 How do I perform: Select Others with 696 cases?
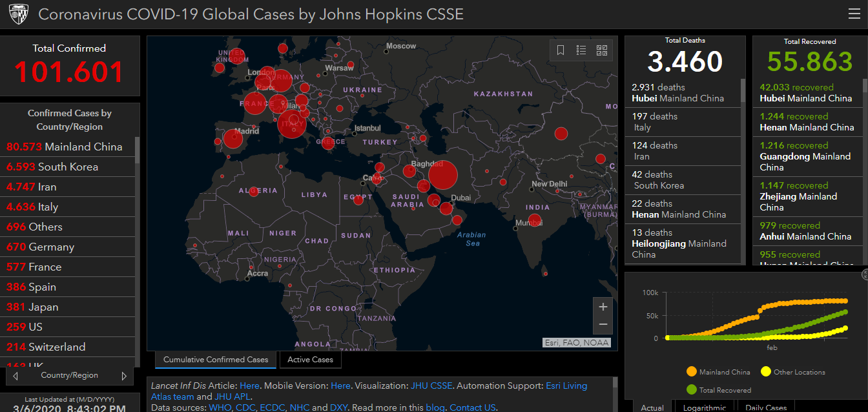tap(67, 227)
